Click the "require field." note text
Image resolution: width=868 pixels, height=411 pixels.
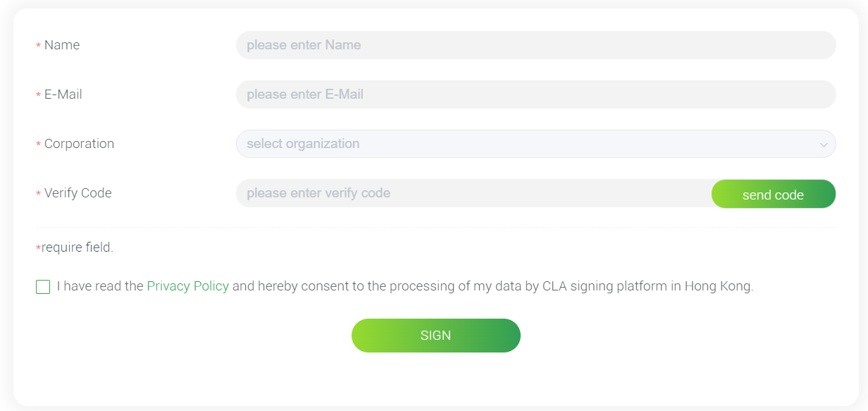(77, 247)
